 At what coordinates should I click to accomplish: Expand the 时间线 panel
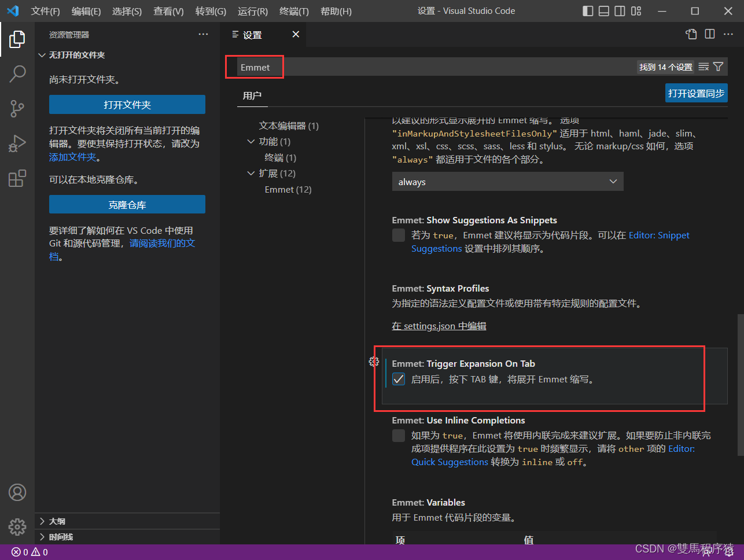pyautogui.click(x=127, y=537)
